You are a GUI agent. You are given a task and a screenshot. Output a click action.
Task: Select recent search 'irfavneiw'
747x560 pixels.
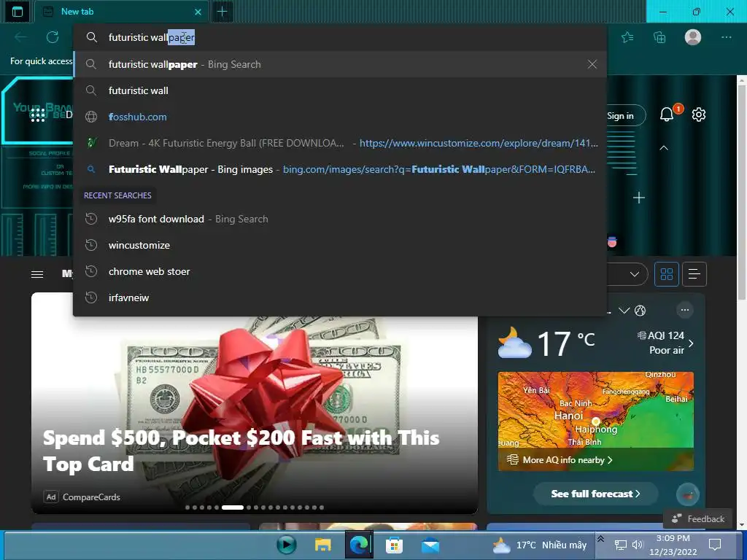(x=340, y=297)
